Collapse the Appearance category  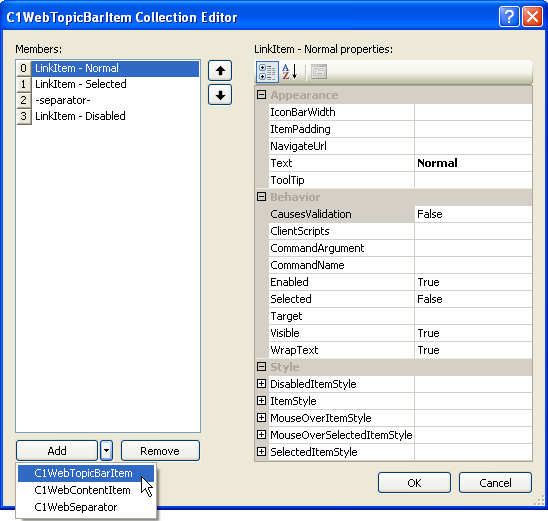click(x=261, y=95)
